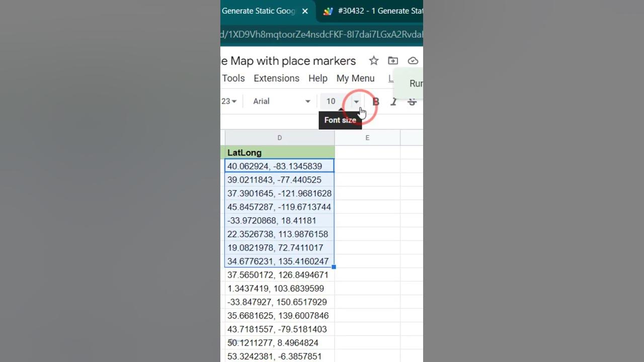Screen dimensions: 644x362
Task: Select cell 34.6776231, 135.4160247
Action: pyautogui.click(x=279, y=261)
